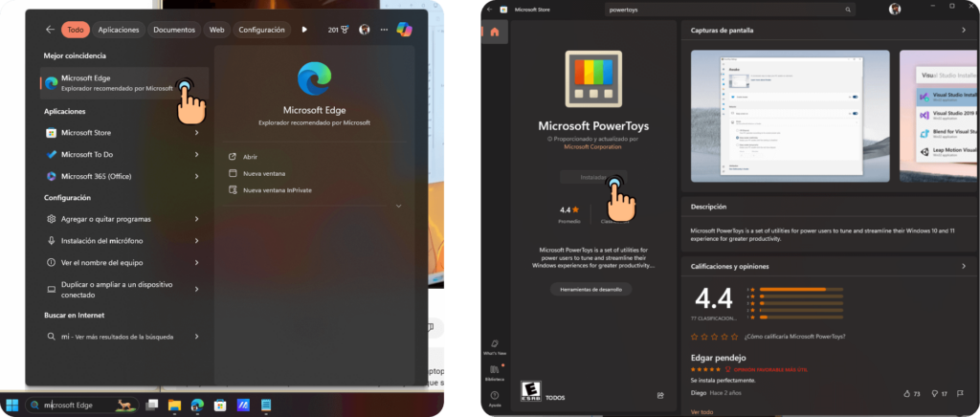This screenshot has width=980, height=417.
Task: Click the Store search magnifier icon
Action: point(848,10)
